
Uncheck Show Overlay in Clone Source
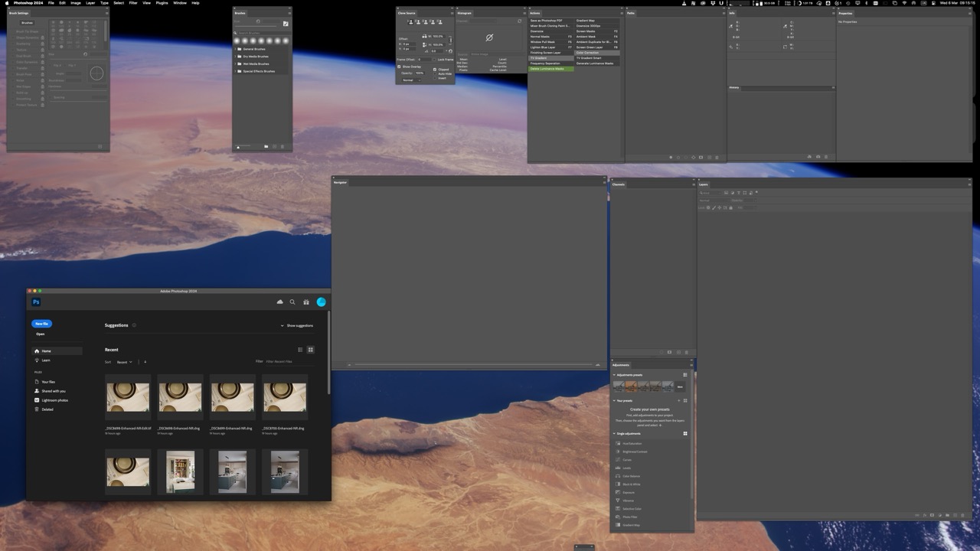[x=399, y=67]
